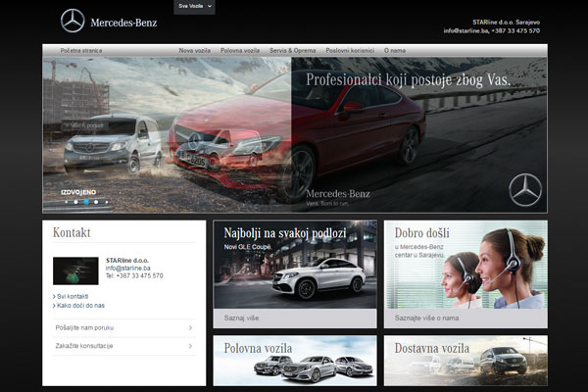Click the info@starline.ba email in header
The image size is (588, 392).
click(x=465, y=30)
